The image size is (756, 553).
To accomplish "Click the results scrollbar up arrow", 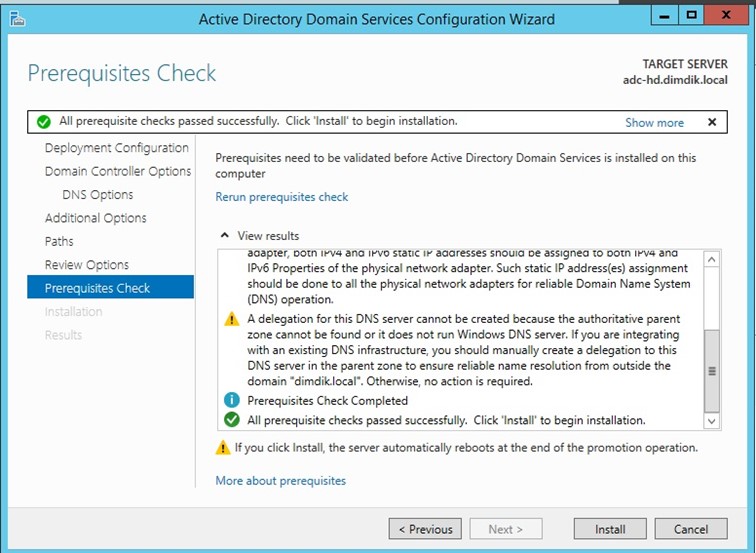I will [x=712, y=260].
